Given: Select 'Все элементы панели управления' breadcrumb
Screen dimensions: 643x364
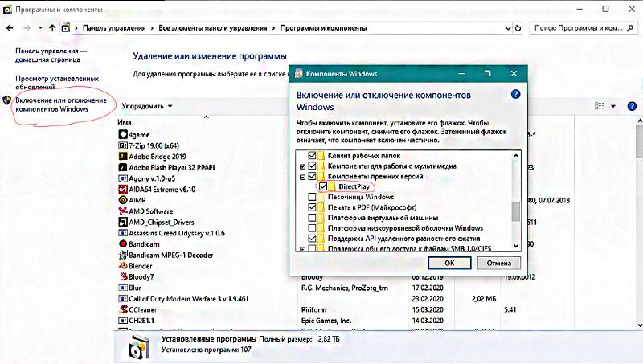Looking at the screenshot, I should [x=212, y=28].
